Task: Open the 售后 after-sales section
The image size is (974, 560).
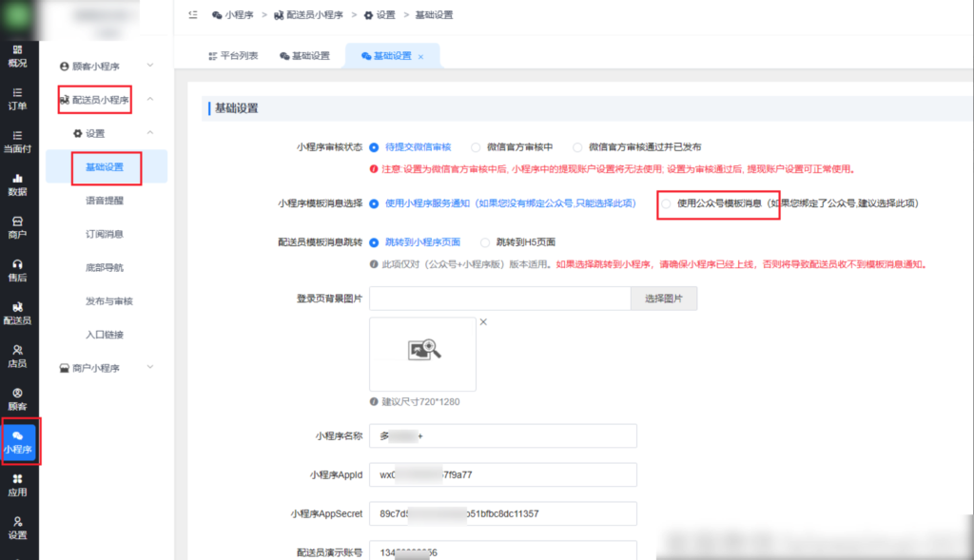Action: (17, 271)
